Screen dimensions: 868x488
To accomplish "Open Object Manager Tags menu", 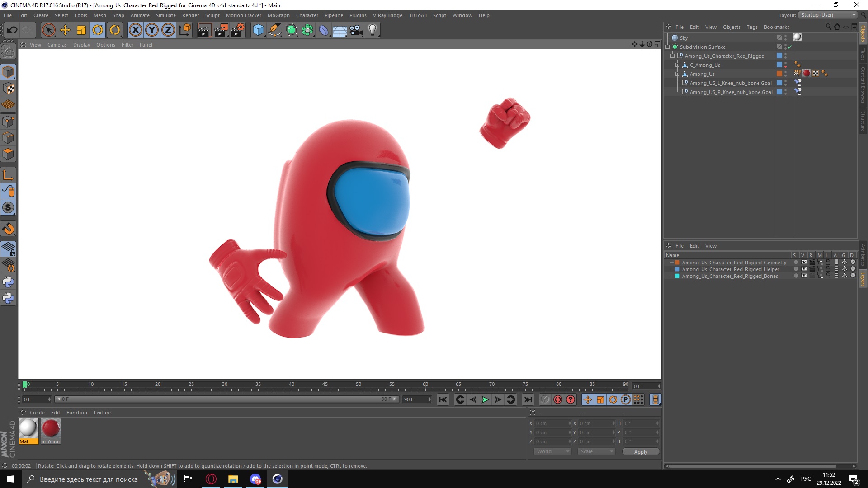I will tap(752, 27).
